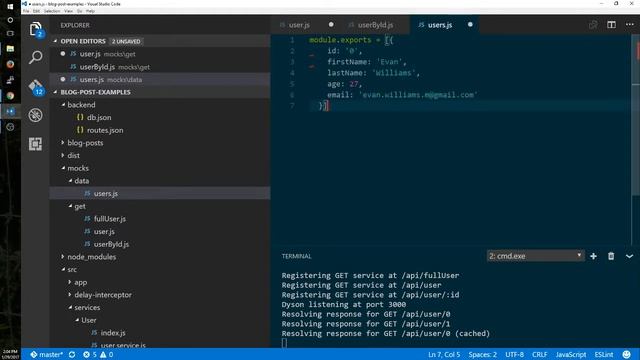Screen dimensions: 640x360
Task: Expand the node_modules folder
Action: (63, 256)
